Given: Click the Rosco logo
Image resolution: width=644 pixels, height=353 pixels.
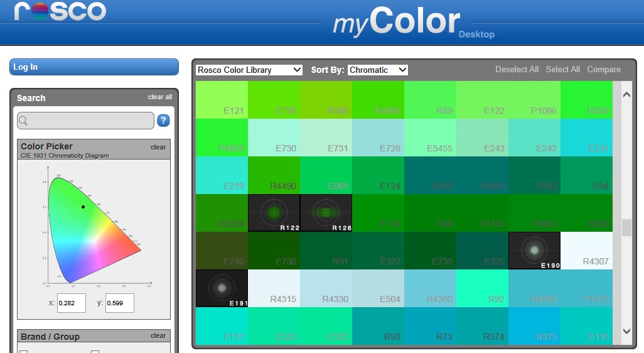Looking at the screenshot, I should [x=60, y=11].
